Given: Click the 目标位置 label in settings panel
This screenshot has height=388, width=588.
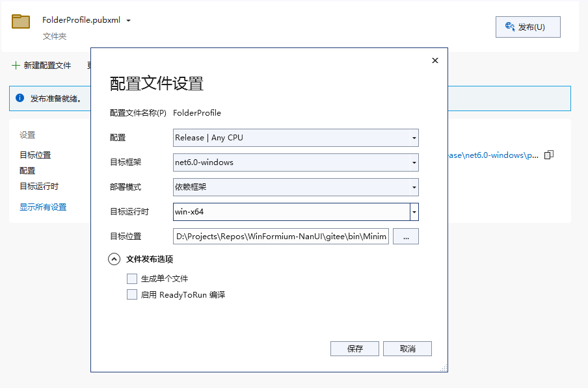Looking at the screenshot, I should (35, 155).
